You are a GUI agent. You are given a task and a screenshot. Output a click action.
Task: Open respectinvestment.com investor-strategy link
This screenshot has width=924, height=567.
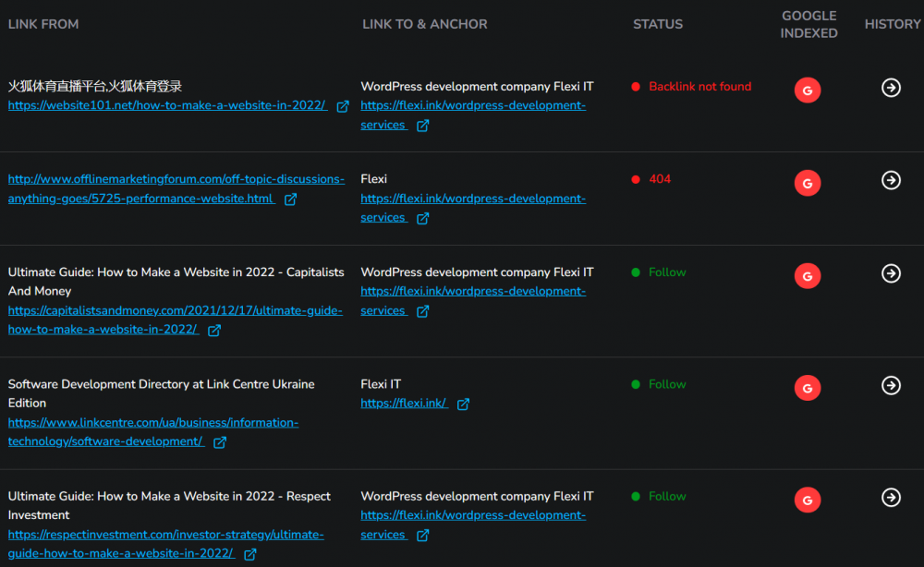pos(165,544)
